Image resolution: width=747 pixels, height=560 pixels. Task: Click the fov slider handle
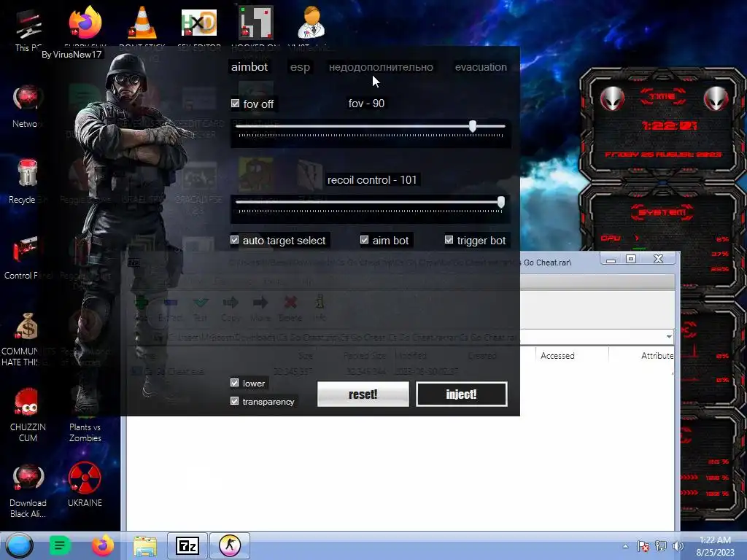pyautogui.click(x=473, y=126)
